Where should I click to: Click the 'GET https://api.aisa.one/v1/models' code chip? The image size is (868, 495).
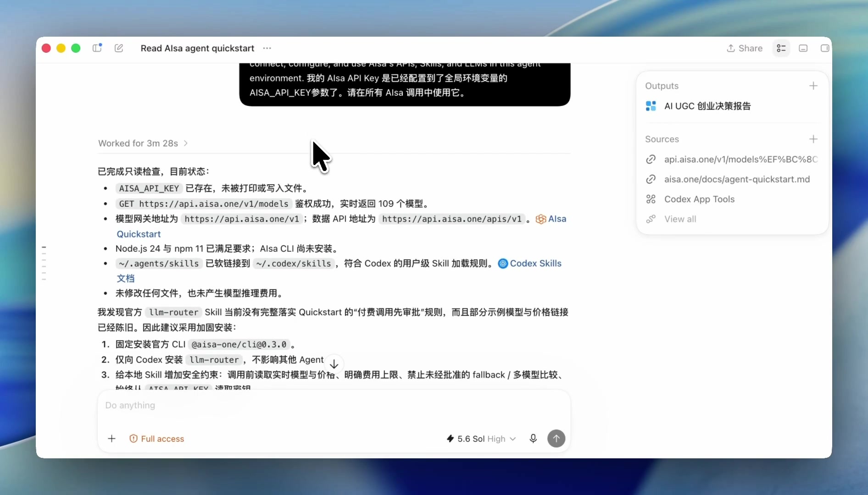204,203
